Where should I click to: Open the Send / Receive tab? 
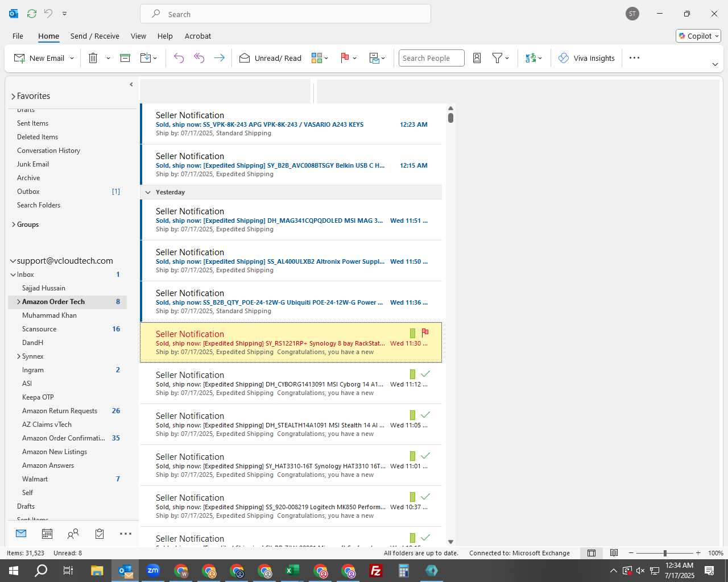[94, 36]
